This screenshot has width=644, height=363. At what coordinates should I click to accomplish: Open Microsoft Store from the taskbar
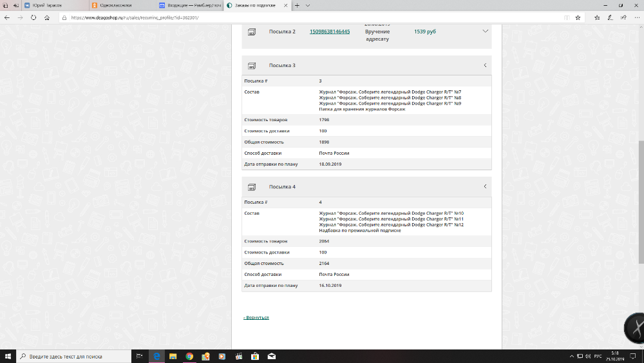pyautogui.click(x=255, y=356)
